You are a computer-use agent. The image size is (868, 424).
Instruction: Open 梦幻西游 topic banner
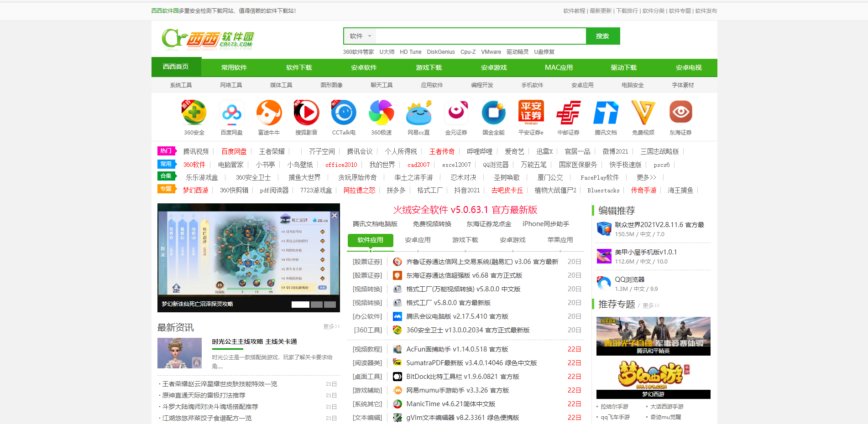pyautogui.click(x=654, y=379)
